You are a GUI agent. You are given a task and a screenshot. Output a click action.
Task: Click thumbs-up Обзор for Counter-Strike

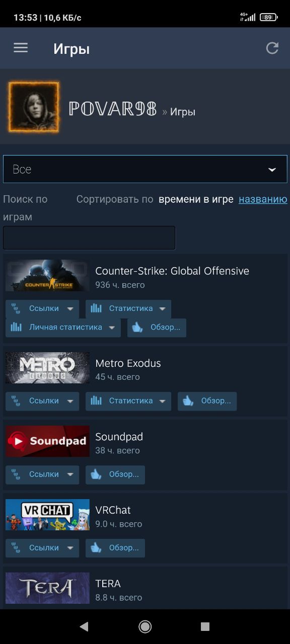tap(157, 328)
